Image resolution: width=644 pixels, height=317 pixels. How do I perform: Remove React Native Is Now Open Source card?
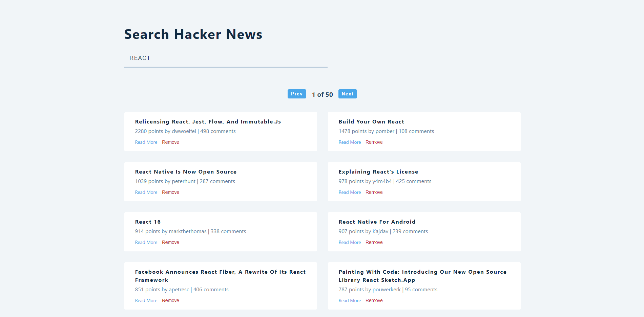pos(170,193)
